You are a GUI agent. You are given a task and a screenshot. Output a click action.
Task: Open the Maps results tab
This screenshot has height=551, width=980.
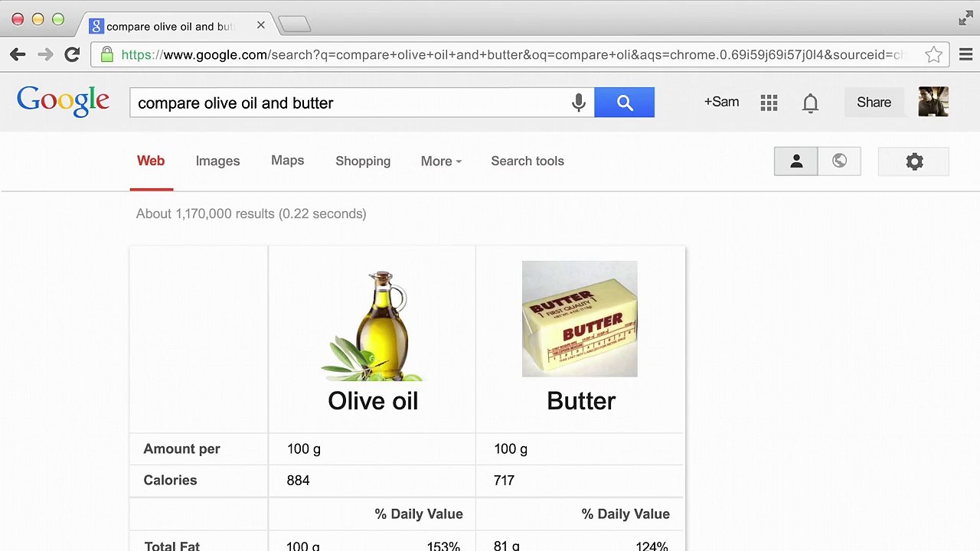[287, 161]
